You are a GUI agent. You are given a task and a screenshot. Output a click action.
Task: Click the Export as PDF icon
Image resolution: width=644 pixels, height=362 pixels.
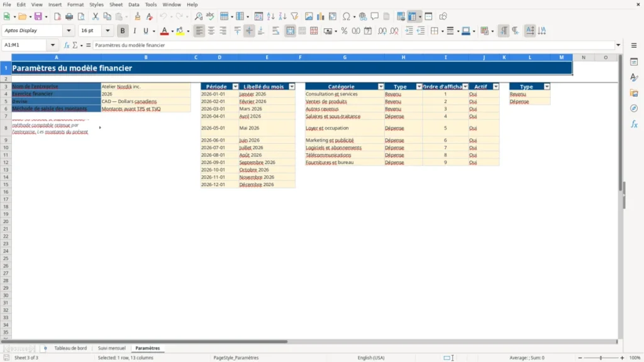click(x=57, y=16)
